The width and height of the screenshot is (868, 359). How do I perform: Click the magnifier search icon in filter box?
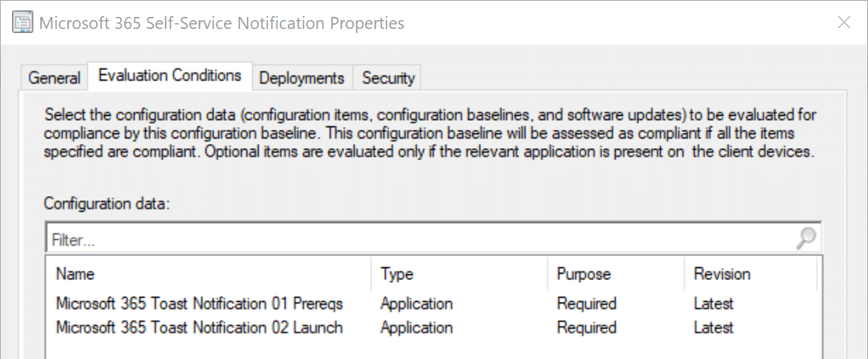pos(805,239)
